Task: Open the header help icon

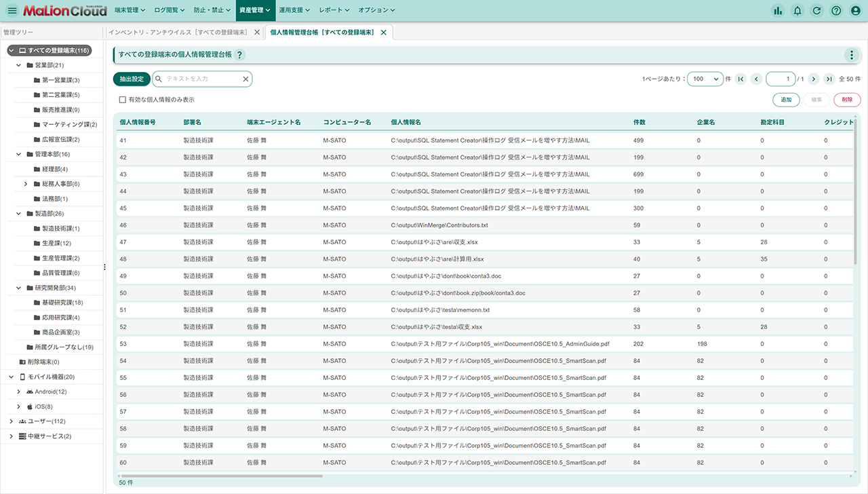Action: pyautogui.click(x=836, y=10)
